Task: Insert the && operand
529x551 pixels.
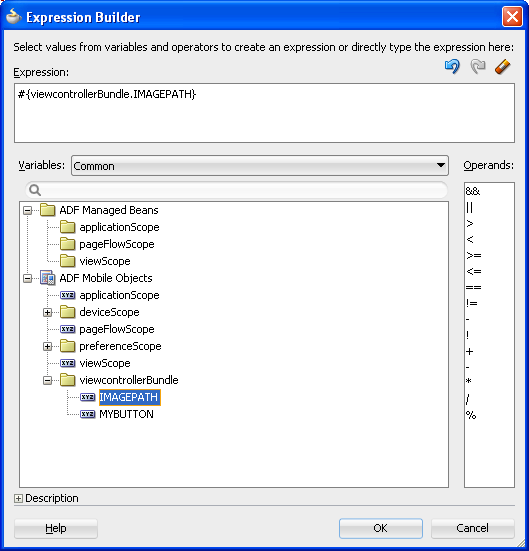Action: click(472, 191)
